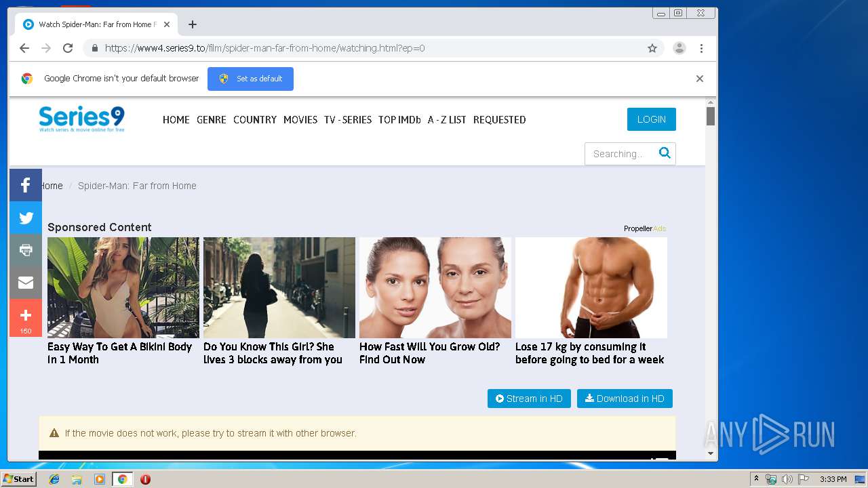Open Windows Media Player from taskbar

tap(100, 479)
